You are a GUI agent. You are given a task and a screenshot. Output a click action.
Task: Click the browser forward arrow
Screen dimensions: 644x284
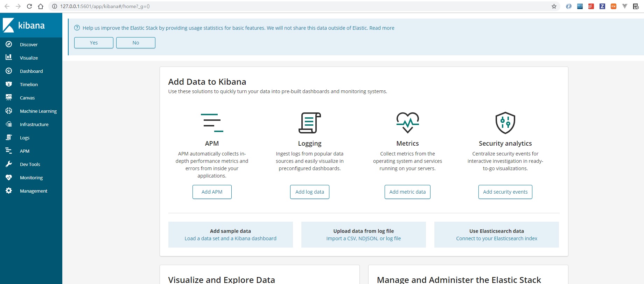point(18,6)
